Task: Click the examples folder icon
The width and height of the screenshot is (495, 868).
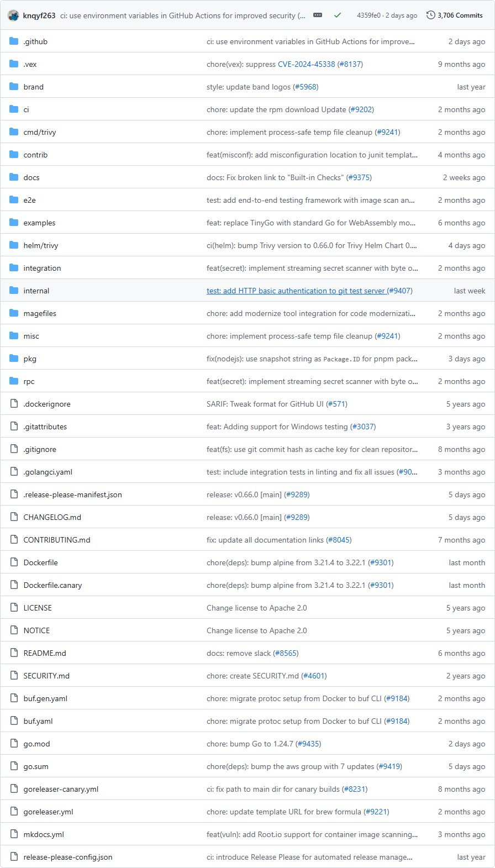Action: tap(14, 223)
